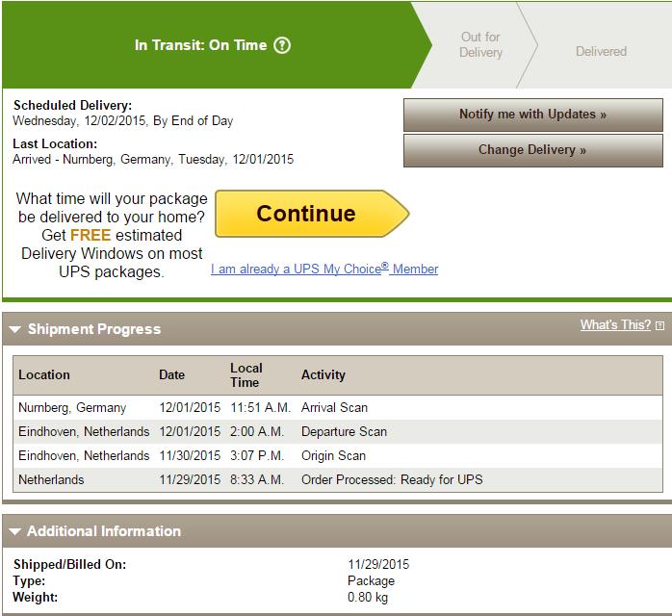
Task: Select the Delivered progress stage
Action: click(x=601, y=51)
